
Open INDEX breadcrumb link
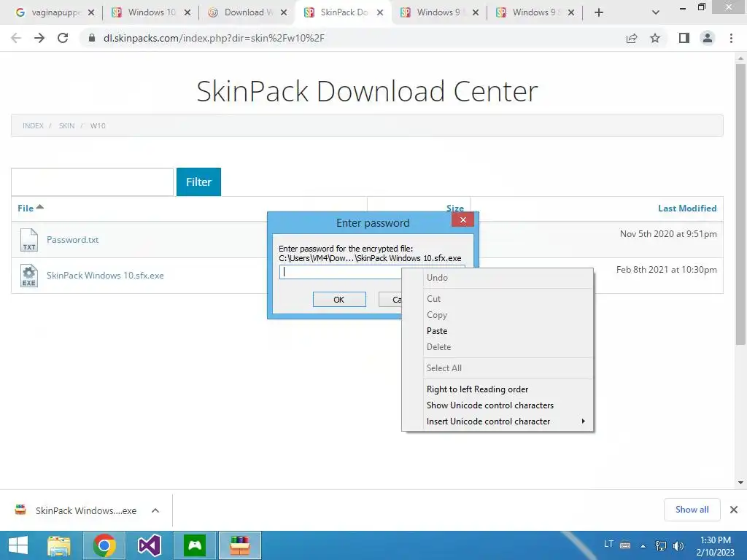tap(33, 125)
